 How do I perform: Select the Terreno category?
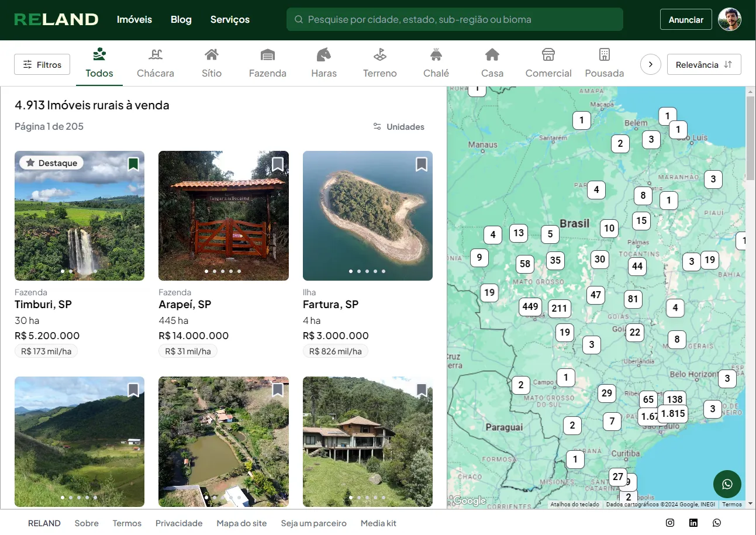[380, 63]
